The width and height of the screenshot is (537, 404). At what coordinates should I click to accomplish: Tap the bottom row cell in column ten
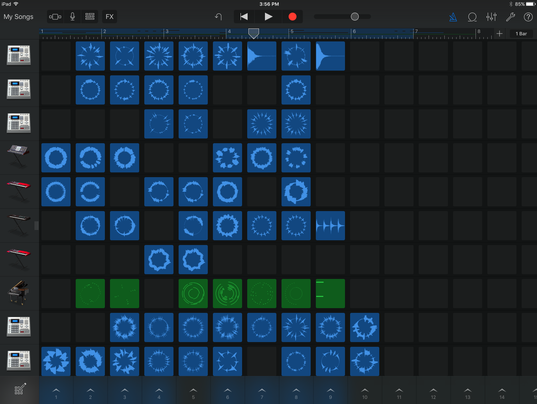point(364,361)
